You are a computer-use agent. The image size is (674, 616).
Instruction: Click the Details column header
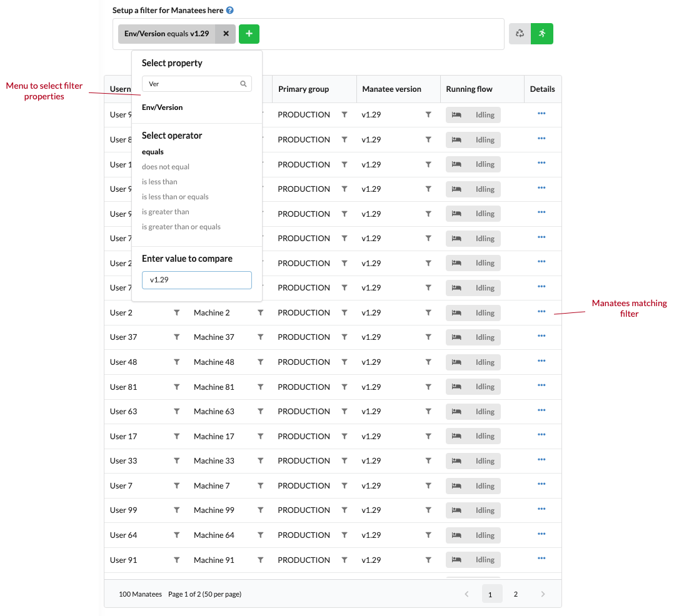point(542,89)
